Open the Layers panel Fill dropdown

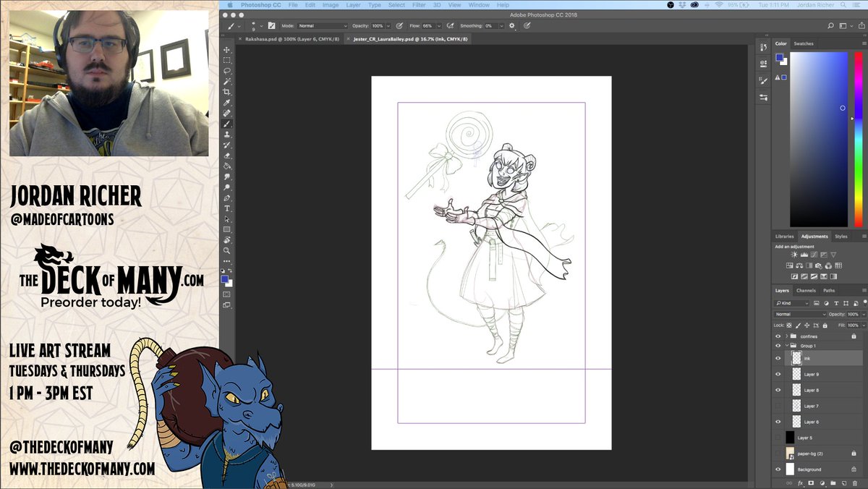tap(864, 325)
